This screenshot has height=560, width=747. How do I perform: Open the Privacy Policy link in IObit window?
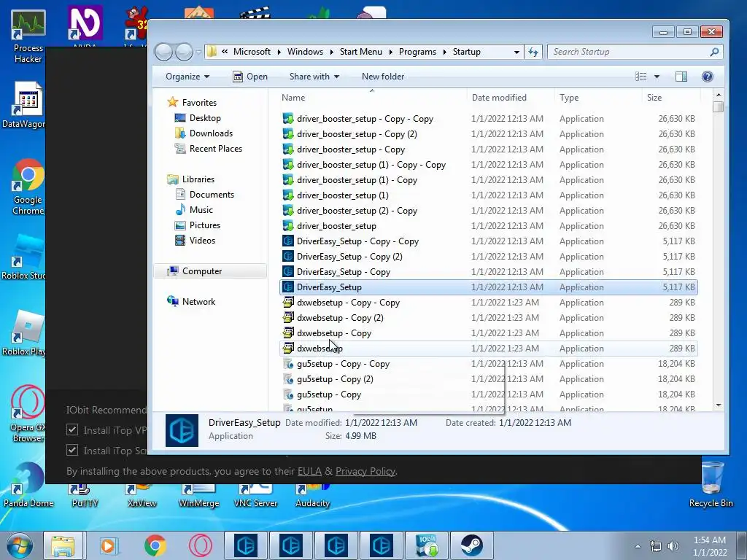365,472
